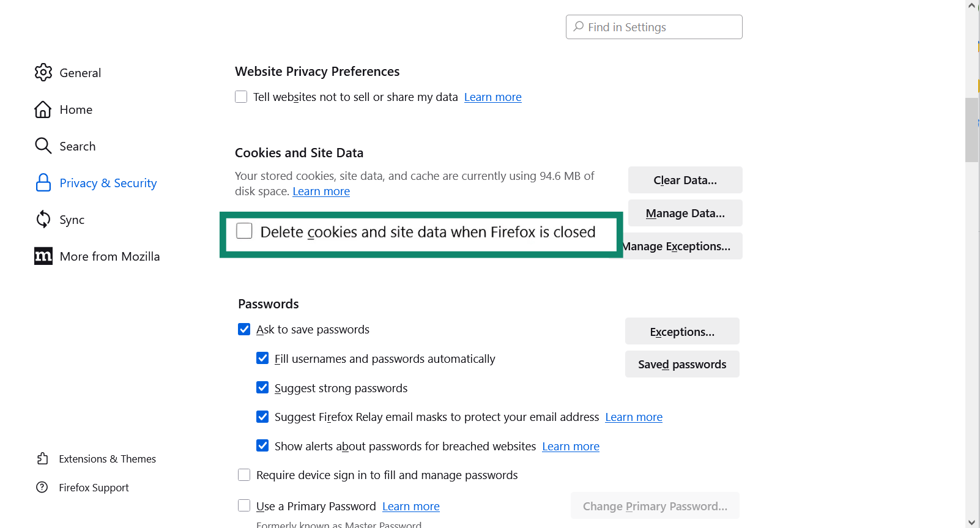This screenshot has width=980, height=528.
Task: Open the Home settings section
Action: click(x=76, y=109)
